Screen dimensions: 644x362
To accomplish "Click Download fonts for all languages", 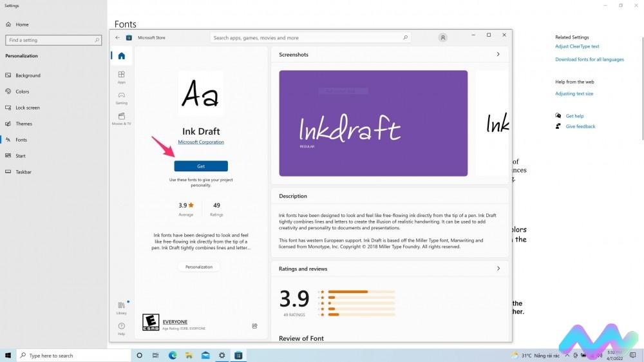I will (589, 59).
